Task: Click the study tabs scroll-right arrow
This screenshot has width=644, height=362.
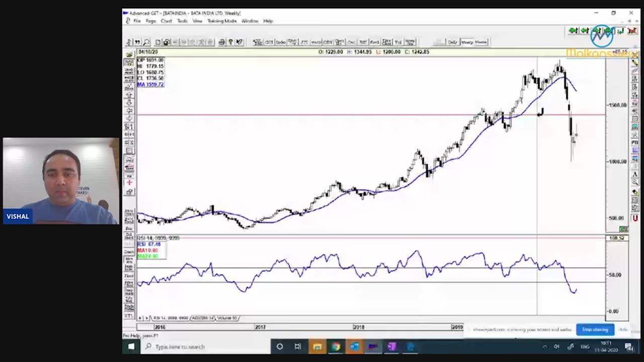Action: click(x=147, y=318)
